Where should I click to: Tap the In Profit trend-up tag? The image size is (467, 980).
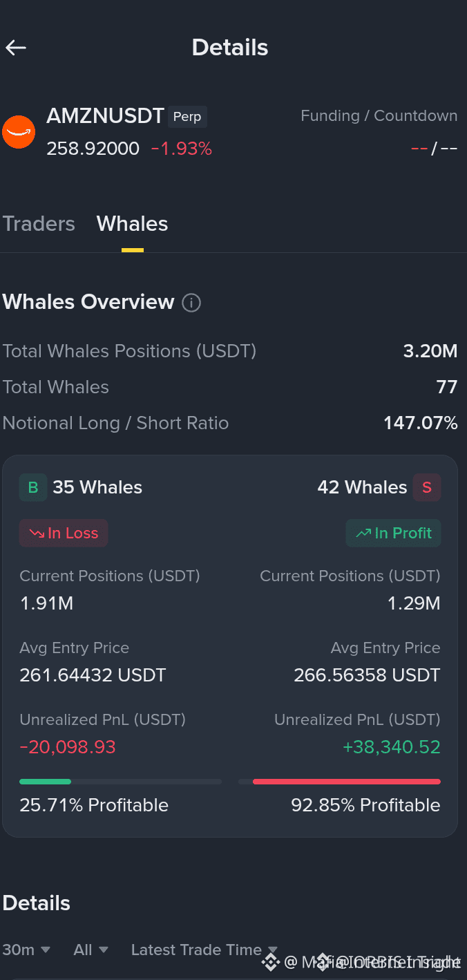coord(393,534)
